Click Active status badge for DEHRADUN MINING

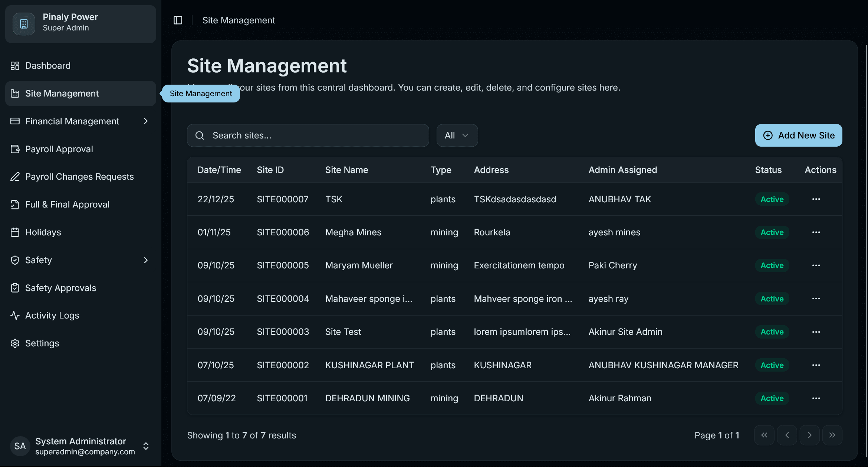pos(772,398)
